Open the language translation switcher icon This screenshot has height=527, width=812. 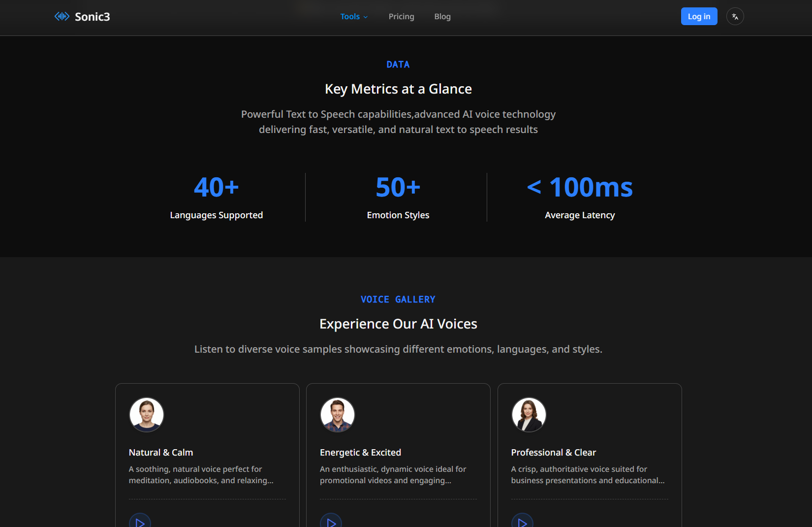click(735, 16)
